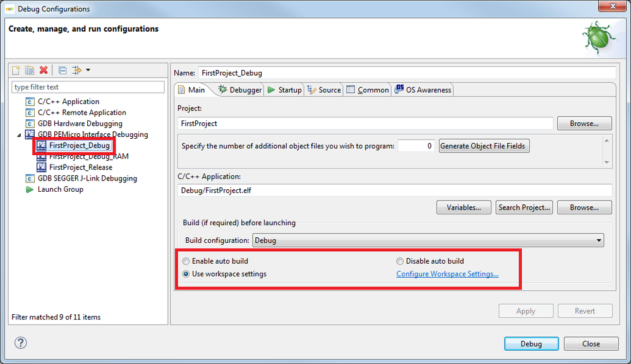This screenshot has height=364, width=631.
Task: Duplicate the selected launch configuration
Action: pos(29,70)
